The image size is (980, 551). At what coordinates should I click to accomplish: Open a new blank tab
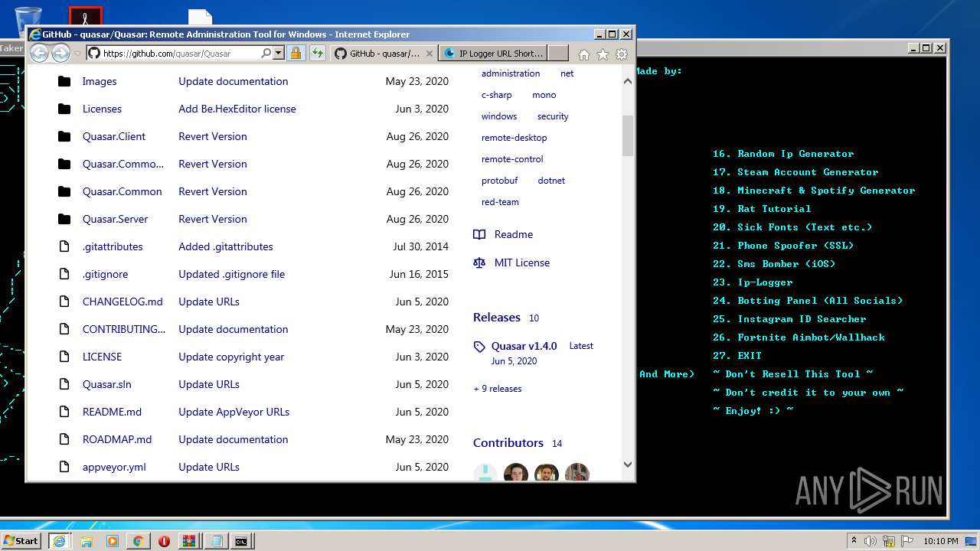(558, 54)
